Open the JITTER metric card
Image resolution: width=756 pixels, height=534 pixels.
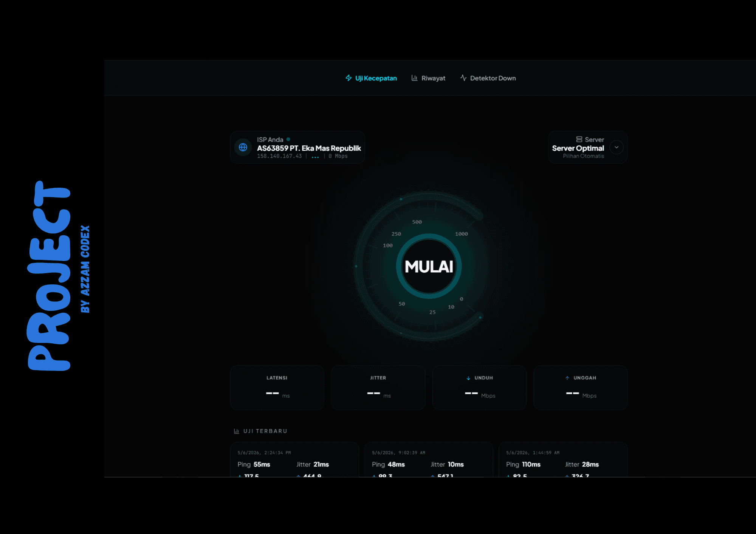378,387
